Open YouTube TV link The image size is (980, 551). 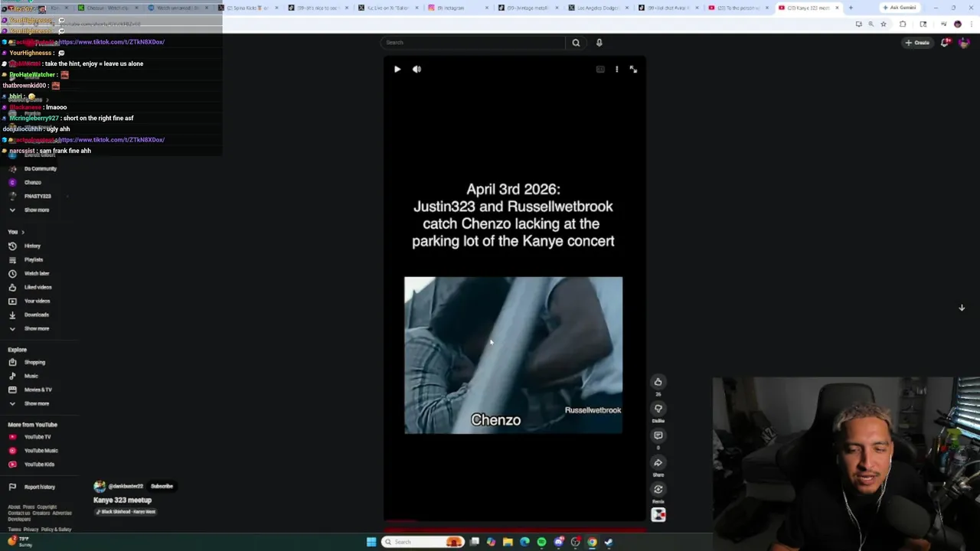point(37,437)
